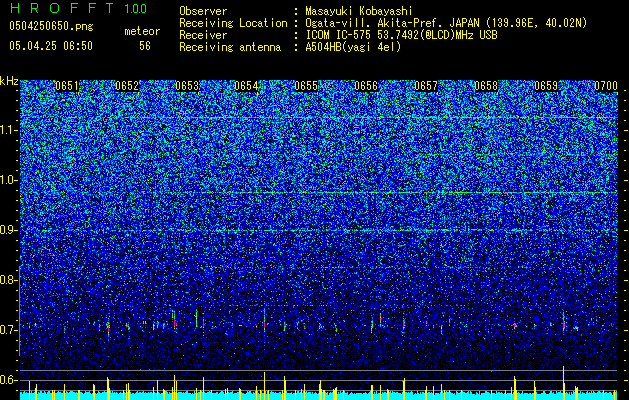This screenshot has height=400, width=629.
Task: Click the Receiver label
Action: point(203,35)
